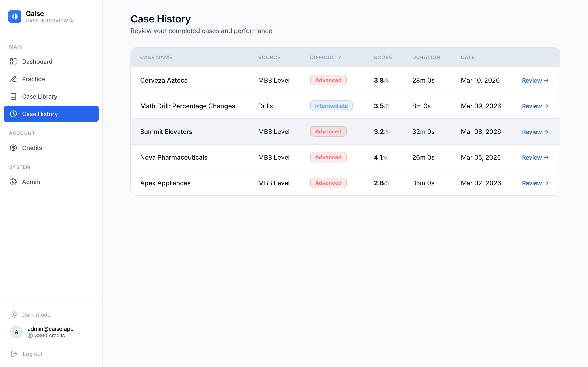Review the Apex Appliances case
Viewport: 588px width, 367px height.
point(535,183)
